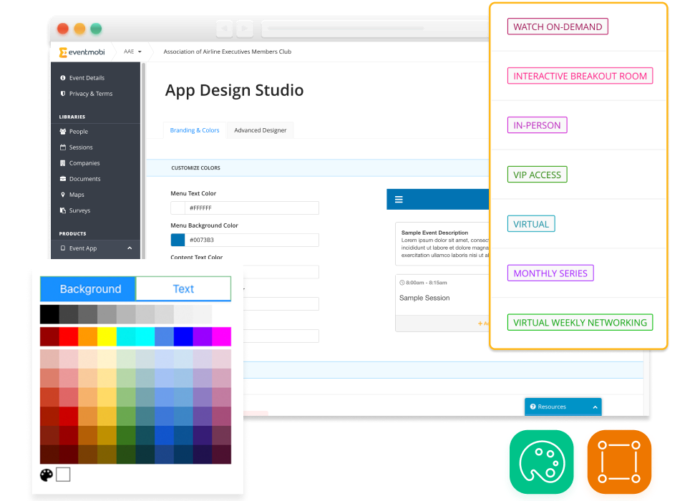
Task: Click the VIRTUAL WEEKLY NETWORKING tag
Action: pos(580,322)
